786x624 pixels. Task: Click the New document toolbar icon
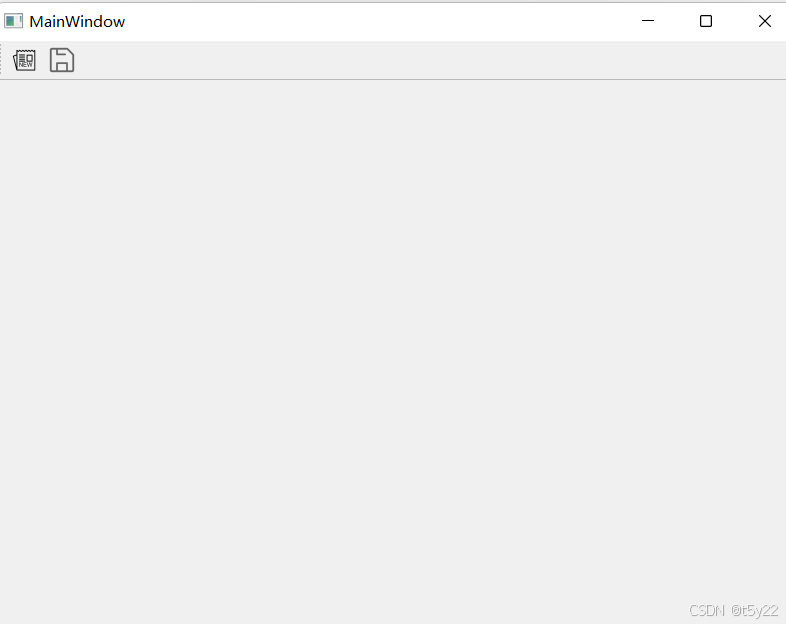pos(24,60)
